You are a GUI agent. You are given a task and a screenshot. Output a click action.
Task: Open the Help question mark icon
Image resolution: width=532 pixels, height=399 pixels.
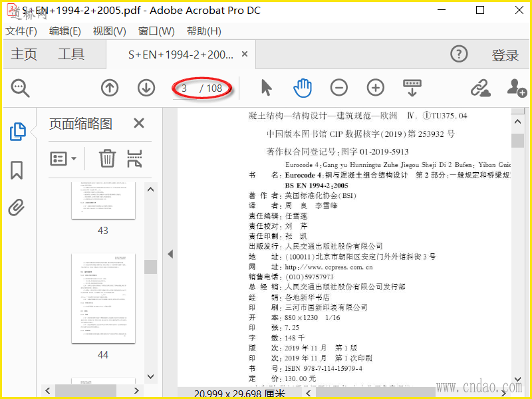[459, 54]
